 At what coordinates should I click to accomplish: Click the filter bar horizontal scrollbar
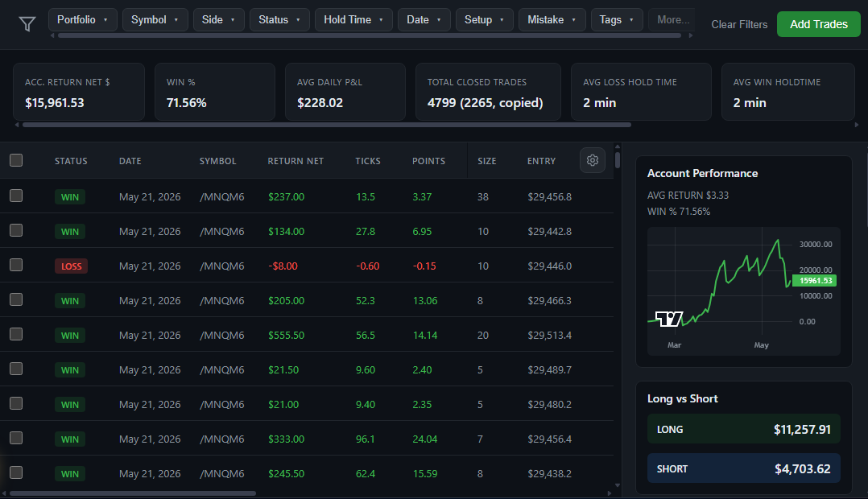click(x=370, y=35)
